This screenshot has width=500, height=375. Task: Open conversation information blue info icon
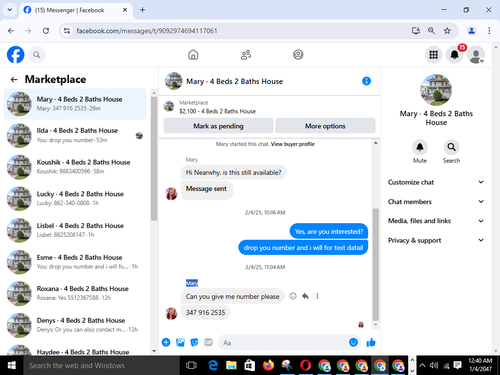pyautogui.click(x=366, y=81)
